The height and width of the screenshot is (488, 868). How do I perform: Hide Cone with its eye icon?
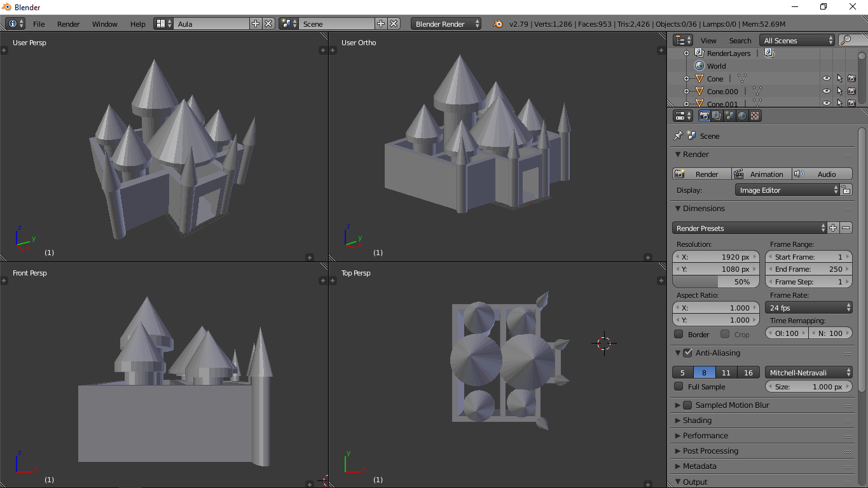click(827, 79)
